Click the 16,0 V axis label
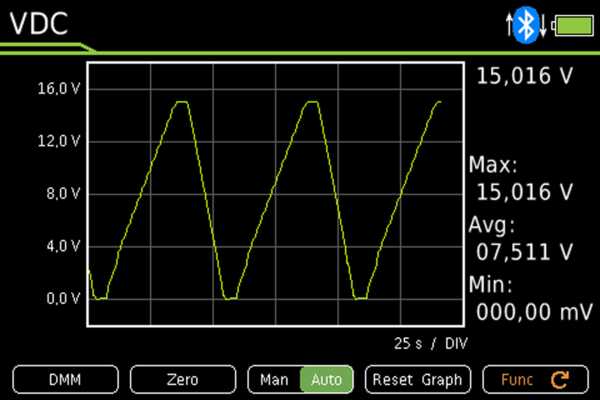The width and height of the screenshot is (600, 400). (x=59, y=89)
